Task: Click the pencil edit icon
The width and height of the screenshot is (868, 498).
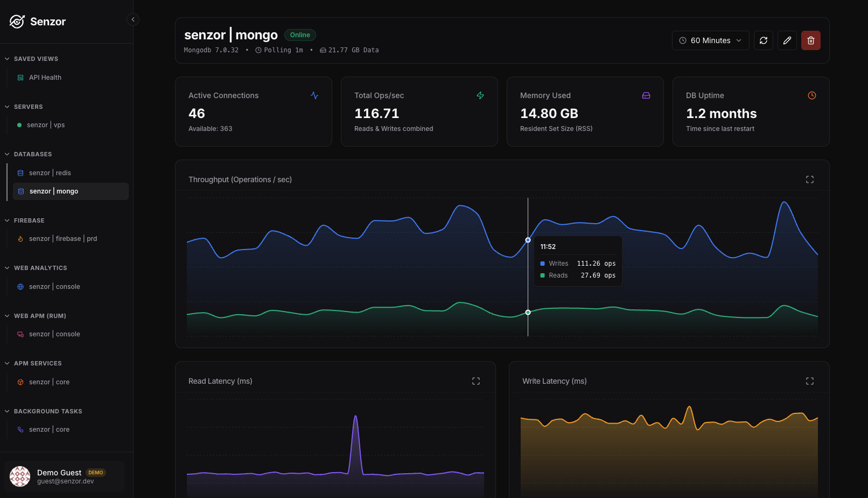Action: (787, 40)
